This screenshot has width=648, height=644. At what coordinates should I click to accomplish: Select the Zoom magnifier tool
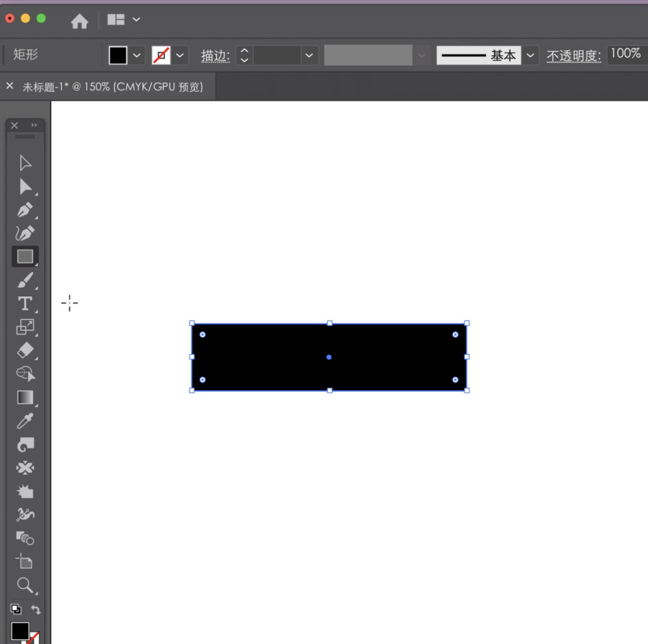point(25,585)
